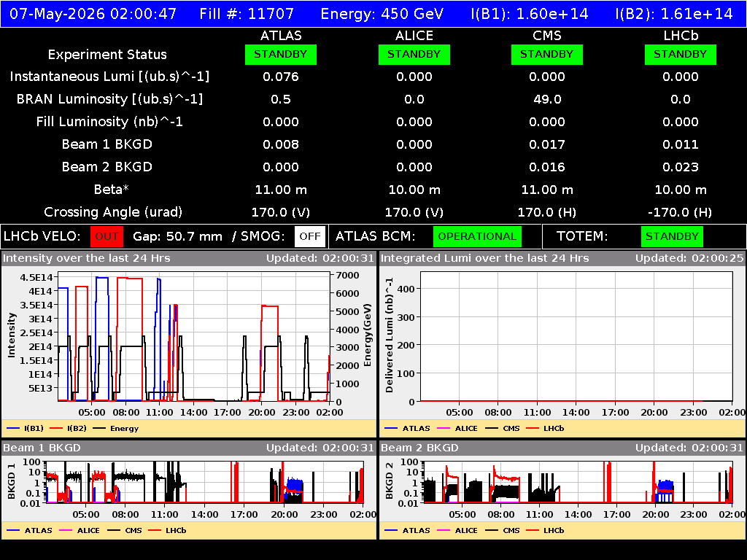Click the LHCb column header
The image size is (747, 560).
681,36
